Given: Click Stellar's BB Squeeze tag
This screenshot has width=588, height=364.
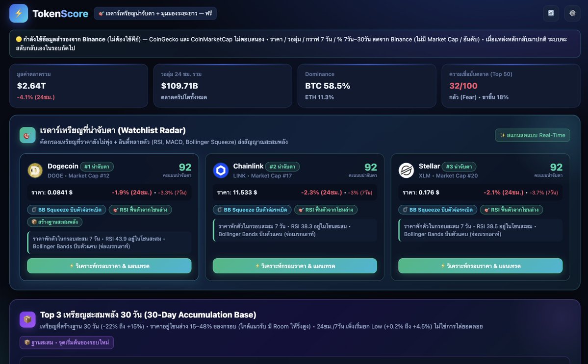Looking at the screenshot, I should point(437,210).
